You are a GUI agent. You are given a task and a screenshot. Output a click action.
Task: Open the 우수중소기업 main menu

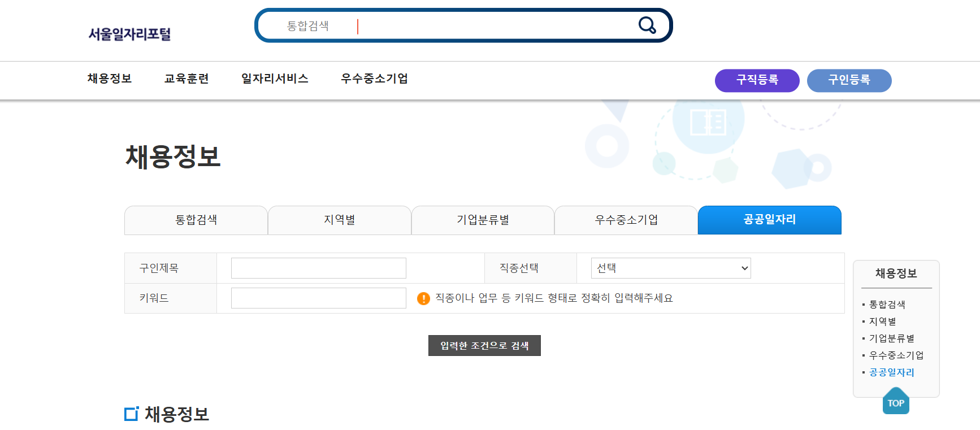coord(374,79)
